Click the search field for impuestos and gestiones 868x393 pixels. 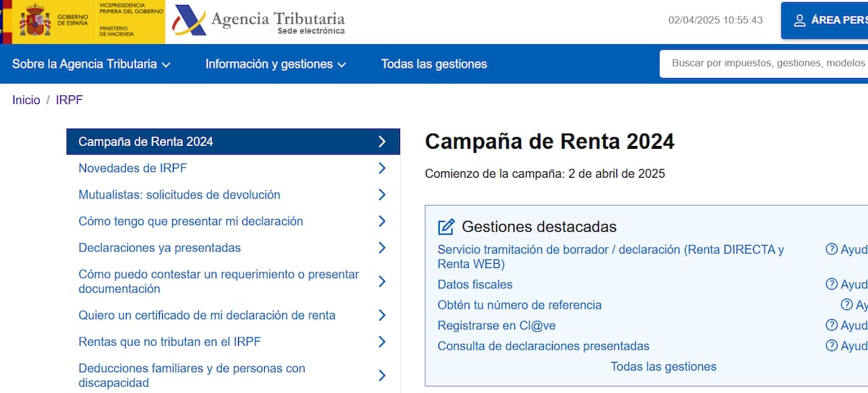(x=767, y=64)
